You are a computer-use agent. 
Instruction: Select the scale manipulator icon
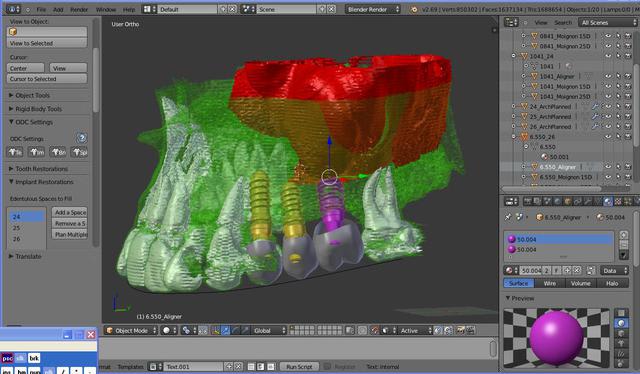click(x=245, y=330)
